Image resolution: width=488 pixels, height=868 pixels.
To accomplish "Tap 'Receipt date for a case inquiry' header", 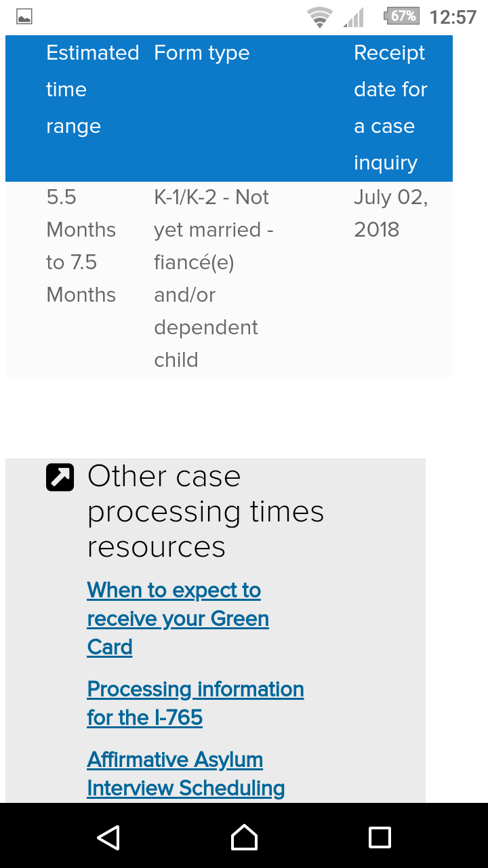I will 390,108.
